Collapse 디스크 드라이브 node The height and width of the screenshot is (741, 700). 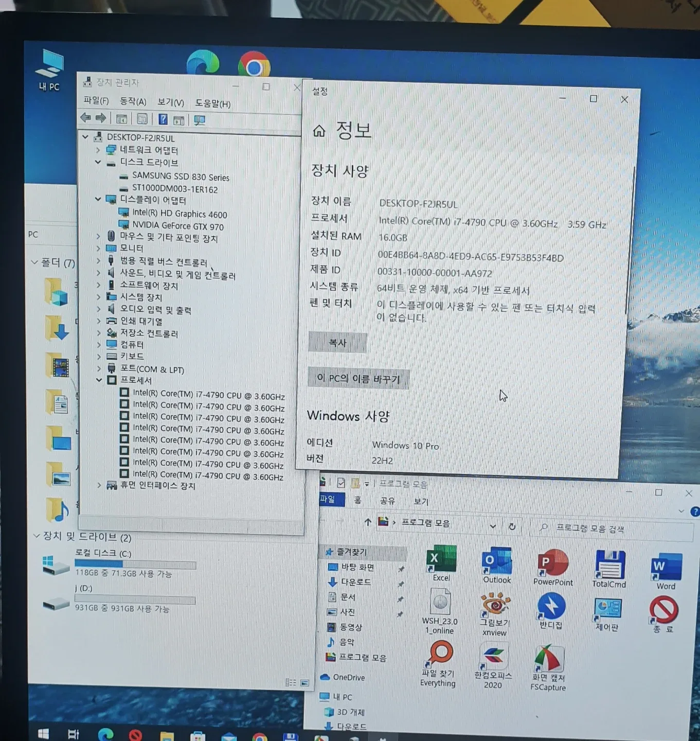(x=98, y=162)
